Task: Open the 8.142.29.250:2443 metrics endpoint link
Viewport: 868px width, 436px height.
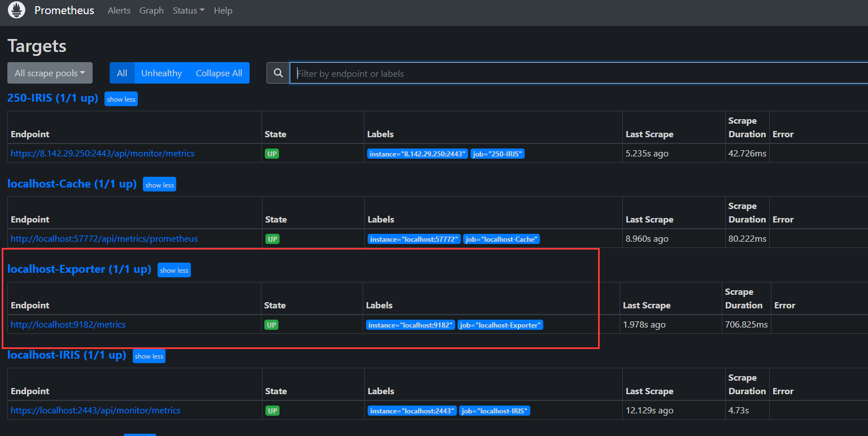Action: (102, 153)
